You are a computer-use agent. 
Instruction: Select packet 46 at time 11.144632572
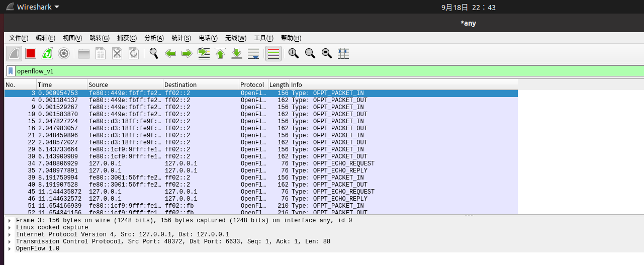[261, 199]
